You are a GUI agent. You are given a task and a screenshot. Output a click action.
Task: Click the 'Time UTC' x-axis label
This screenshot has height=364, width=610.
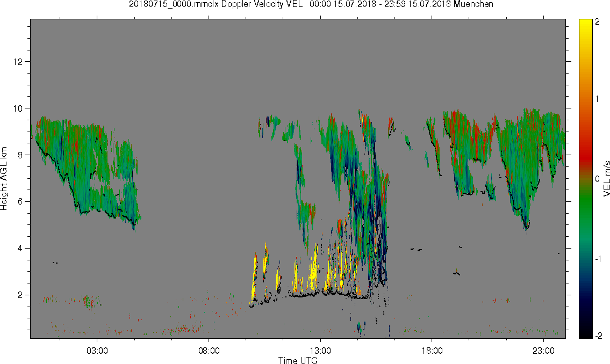click(298, 360)
